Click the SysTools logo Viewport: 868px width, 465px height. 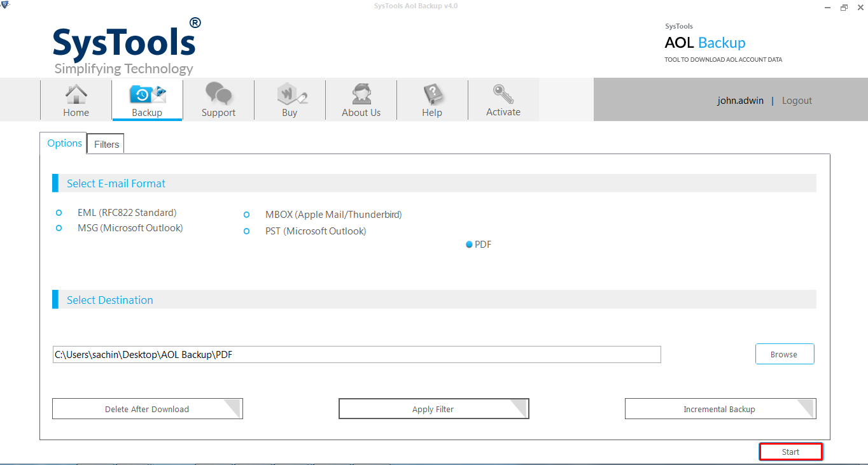127,46
